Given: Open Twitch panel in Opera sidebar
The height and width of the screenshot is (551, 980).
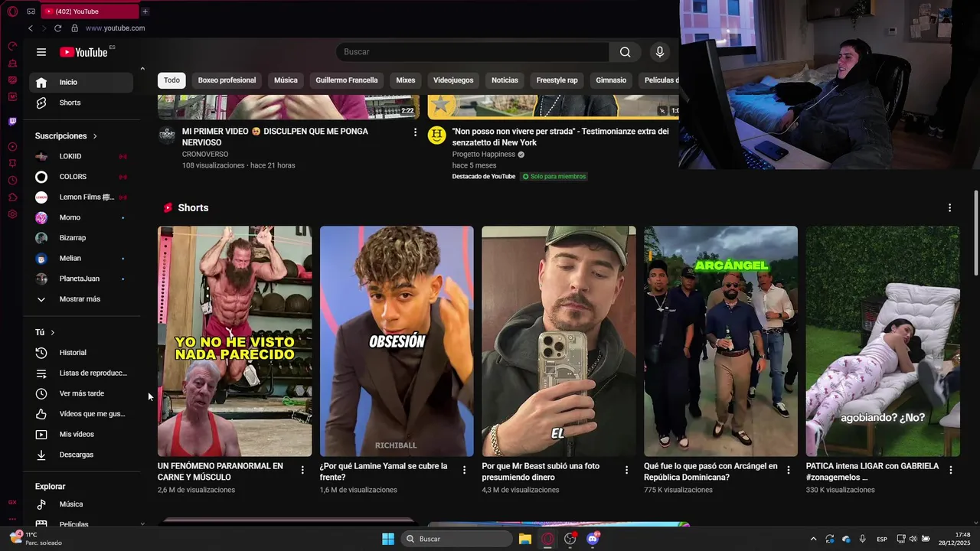Looking at the screenshot, I should coord(12,122).
